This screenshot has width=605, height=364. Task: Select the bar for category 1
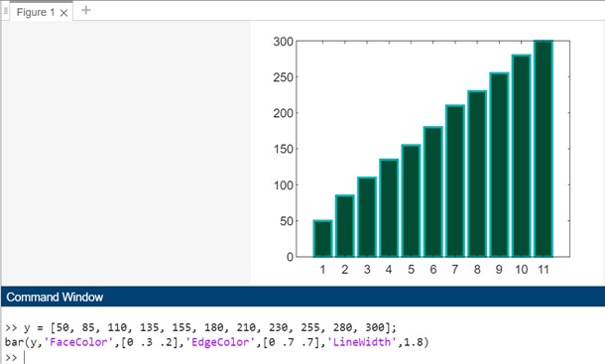tap(322, 239)
